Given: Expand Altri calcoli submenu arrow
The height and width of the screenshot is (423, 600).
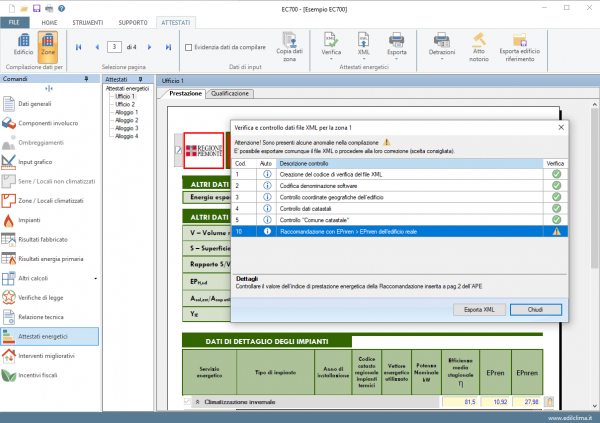Looking at the screenshot, I should tap(96, 278).
